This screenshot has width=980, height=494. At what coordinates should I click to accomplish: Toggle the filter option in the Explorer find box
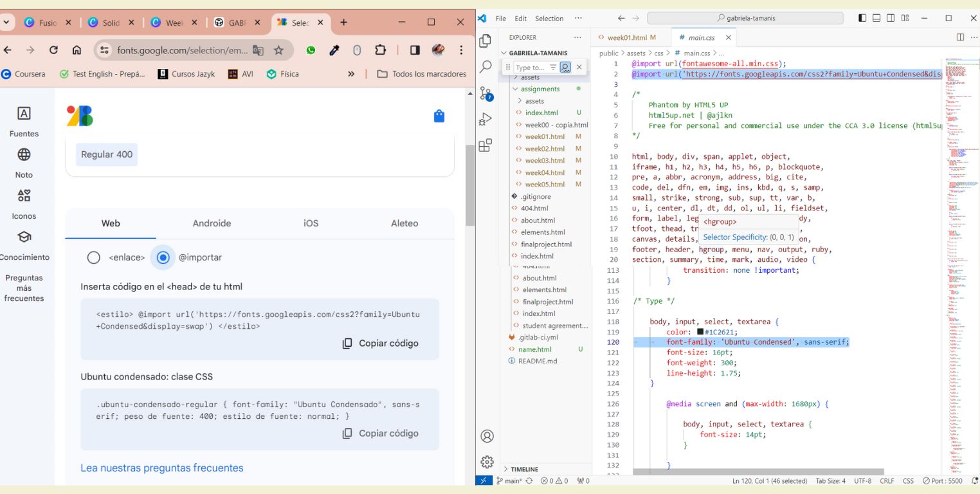553,67
